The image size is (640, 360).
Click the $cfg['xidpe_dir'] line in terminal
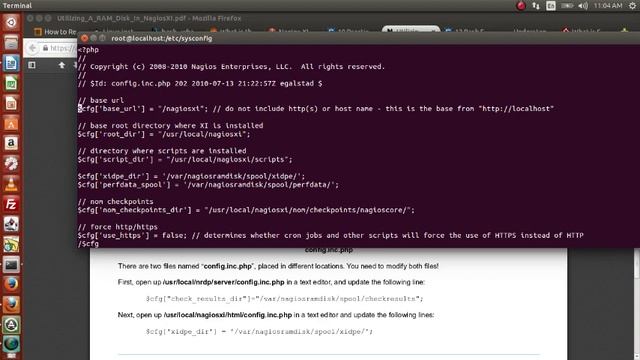(191, 176)
